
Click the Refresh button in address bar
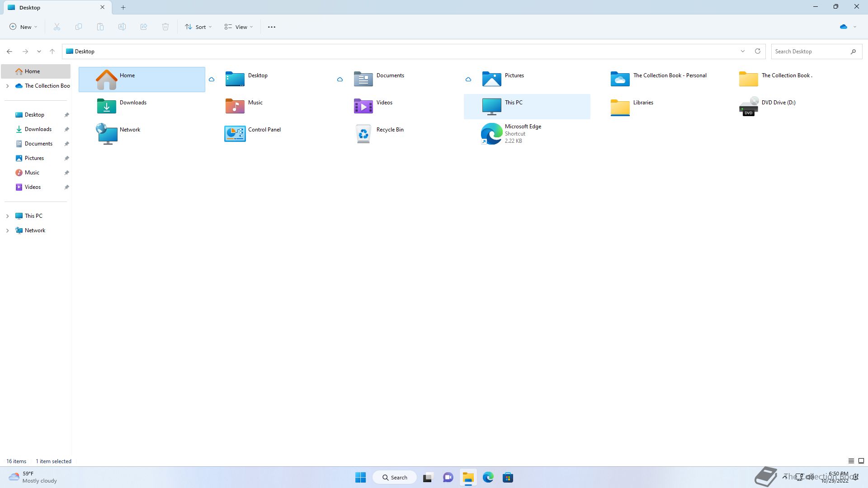pos(758,51)
